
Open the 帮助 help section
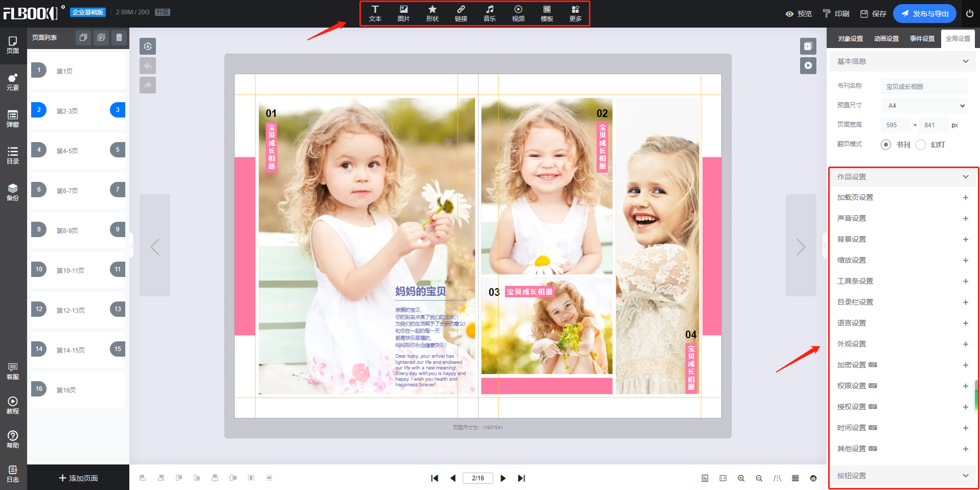(x=13, y=440)
